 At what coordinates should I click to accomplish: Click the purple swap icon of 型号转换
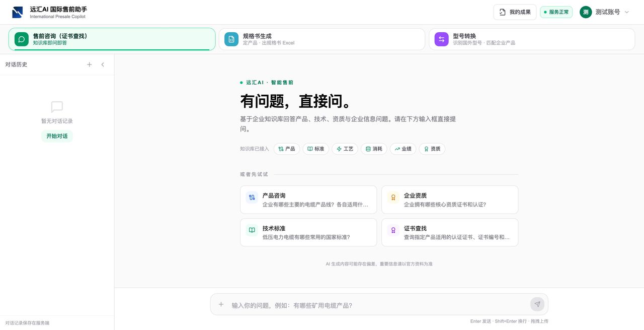click(441, 39)
